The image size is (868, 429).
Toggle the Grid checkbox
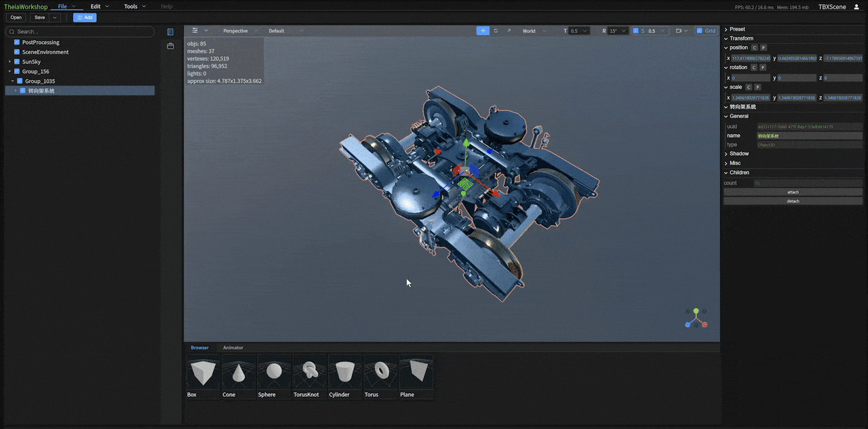coord(701,30)
